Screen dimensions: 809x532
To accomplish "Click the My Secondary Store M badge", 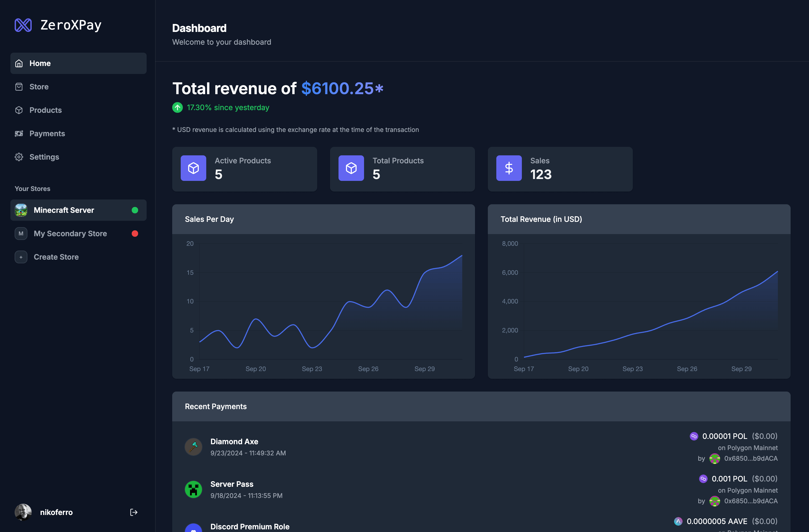I will pos(21,233).
